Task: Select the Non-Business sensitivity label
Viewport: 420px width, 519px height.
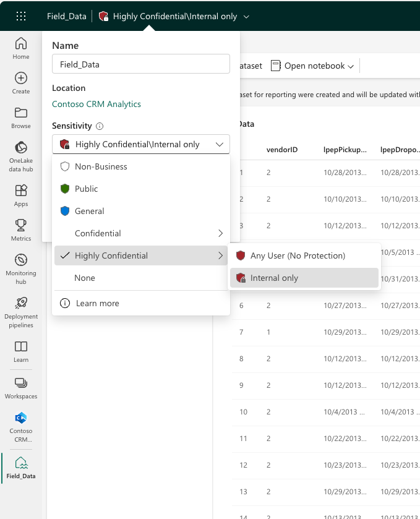Action: (x=101, y=166)
